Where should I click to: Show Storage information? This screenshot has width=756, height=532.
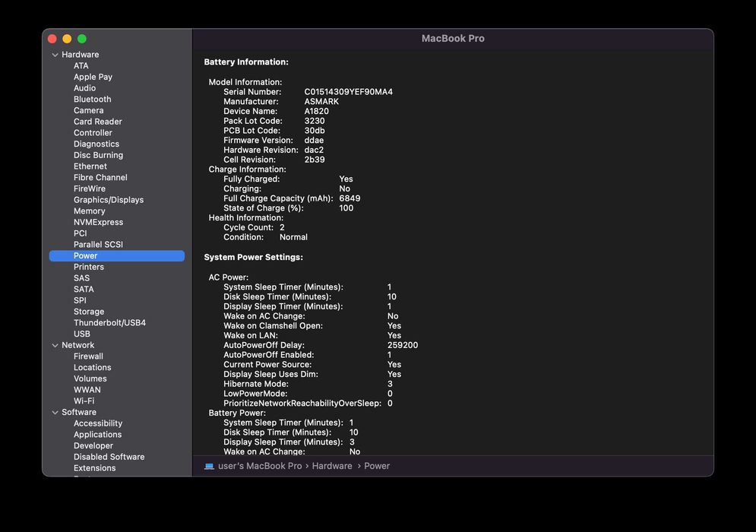point(89,312)
